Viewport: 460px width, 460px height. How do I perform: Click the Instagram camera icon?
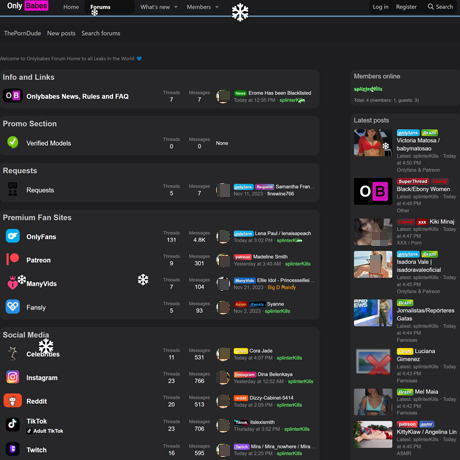(x=13, y=377)
